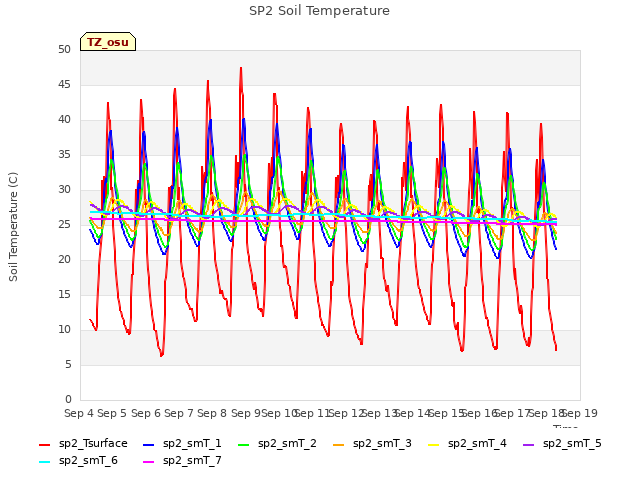Click the purple sp2_smT_5 legend swatch
Image resolution: width=640 pixels, height=480 pixels.
(529, 445)
